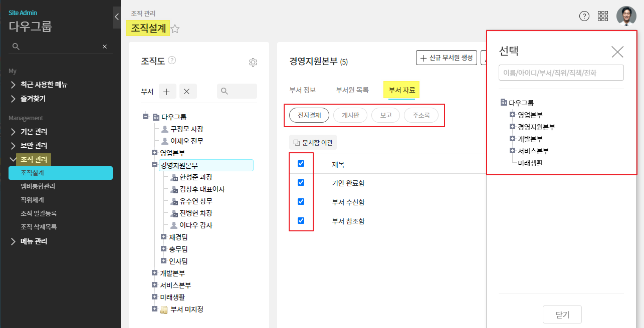Open the help question mark icon in header
Viewport: 644px width, 328px height.
(x=584, y=16)
